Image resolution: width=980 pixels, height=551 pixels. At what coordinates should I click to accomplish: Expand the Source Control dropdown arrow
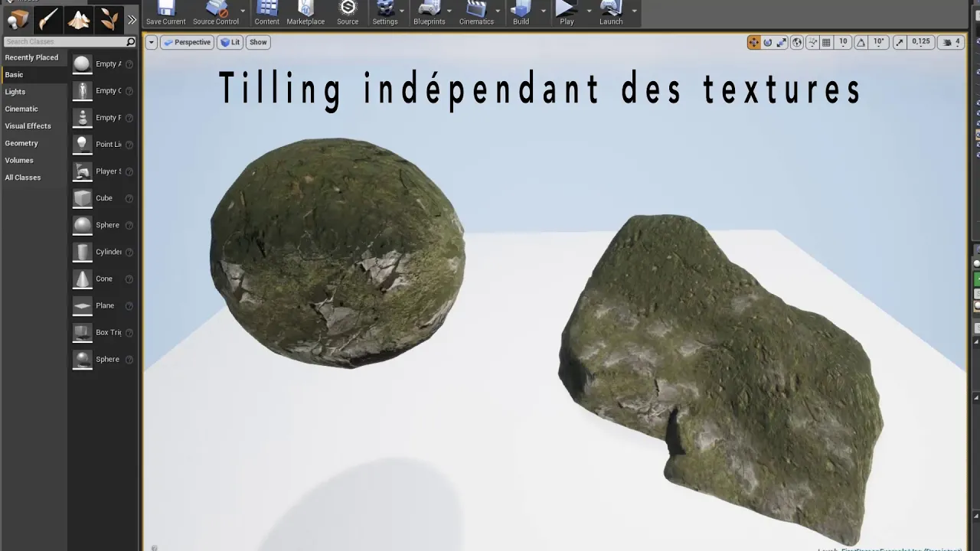[243, 11]
